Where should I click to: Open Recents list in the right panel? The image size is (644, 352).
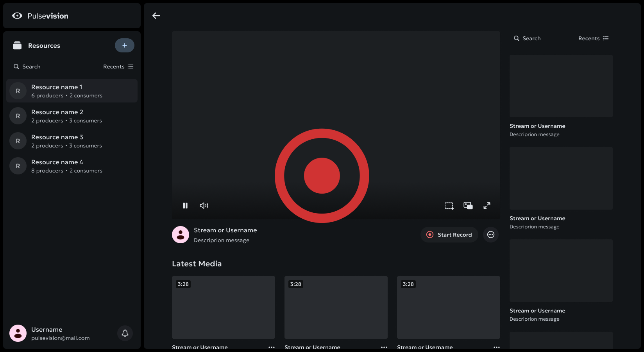[593, 38]
